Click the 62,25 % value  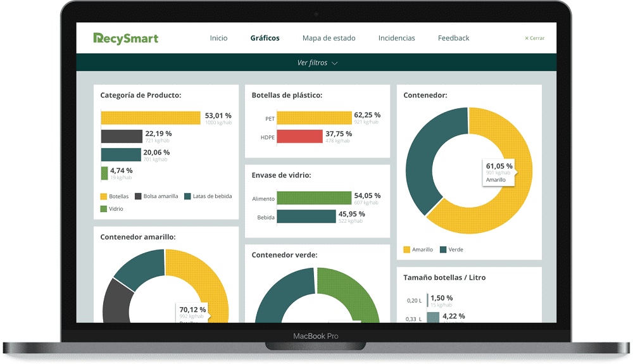tap(367, 115)
